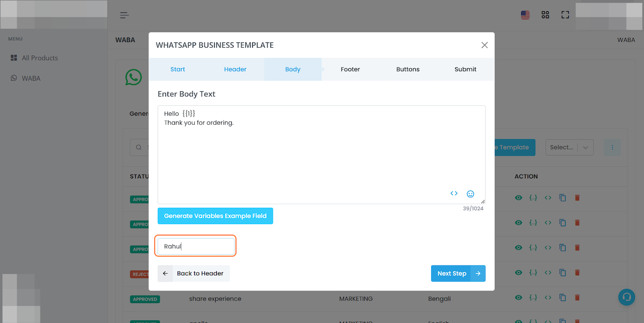The width and height of the screenshot is (644, 323).
Task: Click the WABA breadcrumb at top right
Action: pos(626,40)
